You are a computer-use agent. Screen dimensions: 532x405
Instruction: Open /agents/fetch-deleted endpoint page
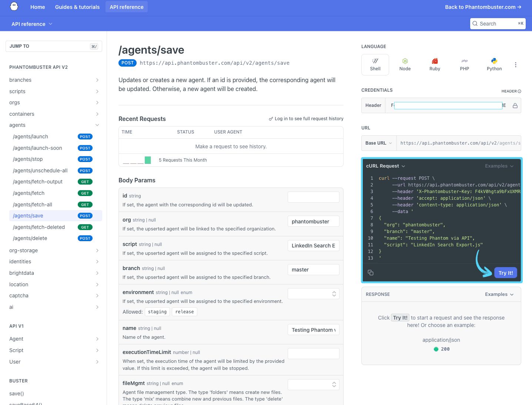tap(56, 227)
